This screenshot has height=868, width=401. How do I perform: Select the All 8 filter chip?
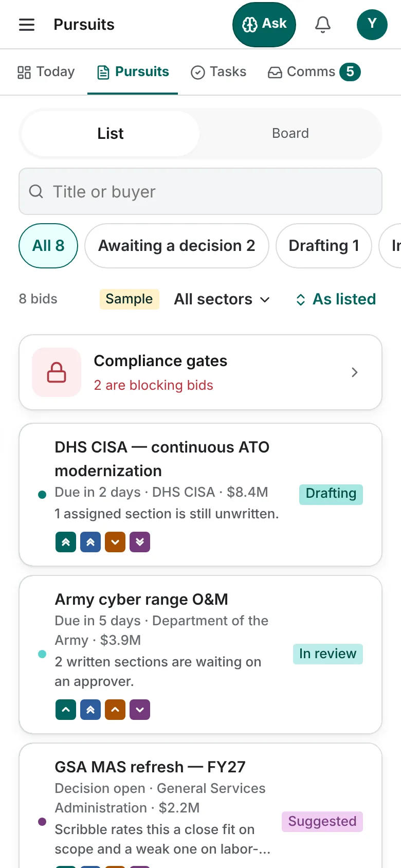(x=48, y=246)
